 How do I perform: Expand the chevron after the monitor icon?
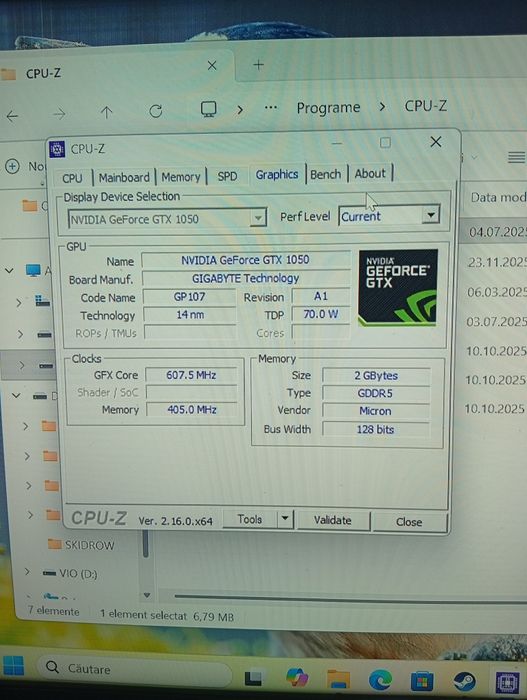(x=240, y=109)
